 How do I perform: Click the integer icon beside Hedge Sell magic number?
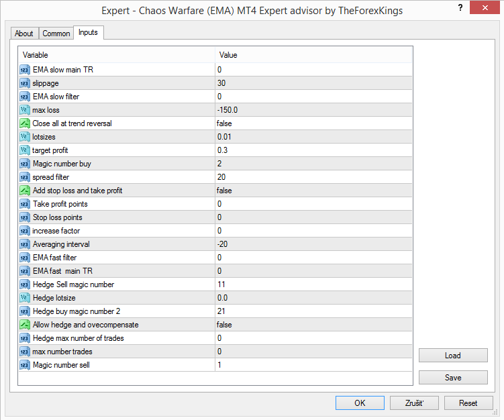pos(25,284)
